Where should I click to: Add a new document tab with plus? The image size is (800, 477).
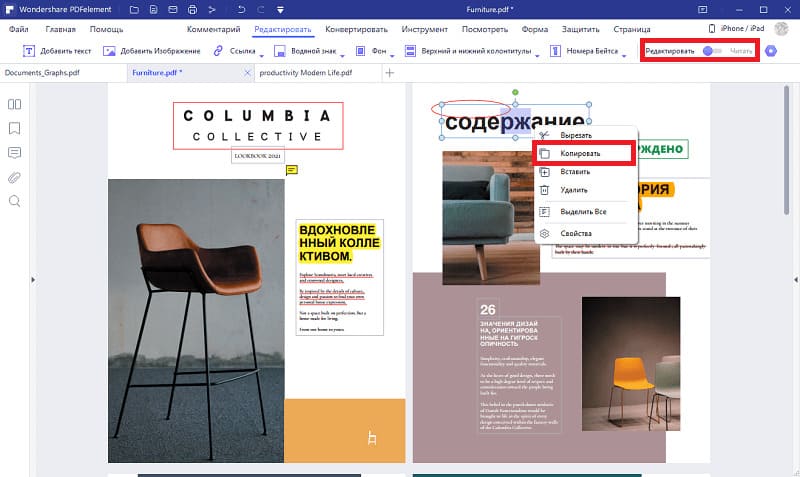(389, 73)
